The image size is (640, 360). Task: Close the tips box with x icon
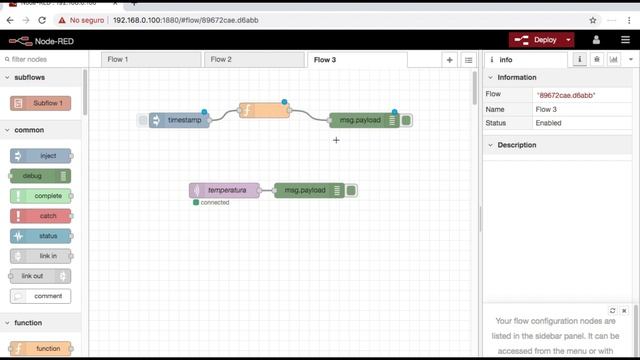(x=624, y=311)
